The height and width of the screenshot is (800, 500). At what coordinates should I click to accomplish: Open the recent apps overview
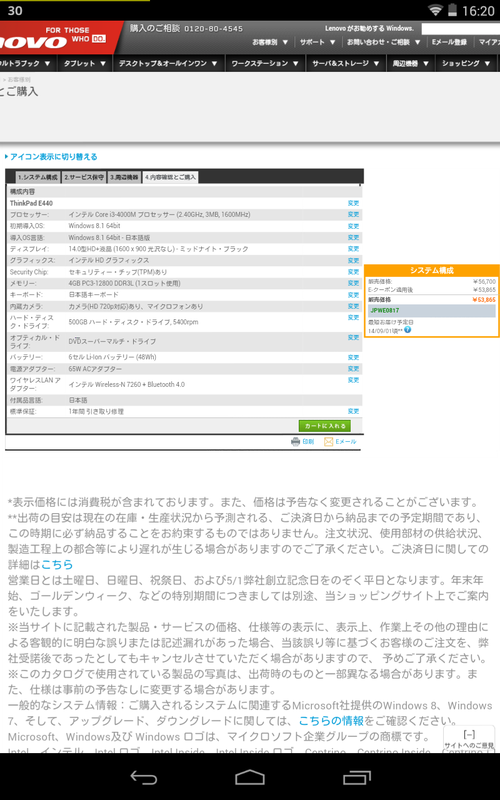(x=357, y=777)
